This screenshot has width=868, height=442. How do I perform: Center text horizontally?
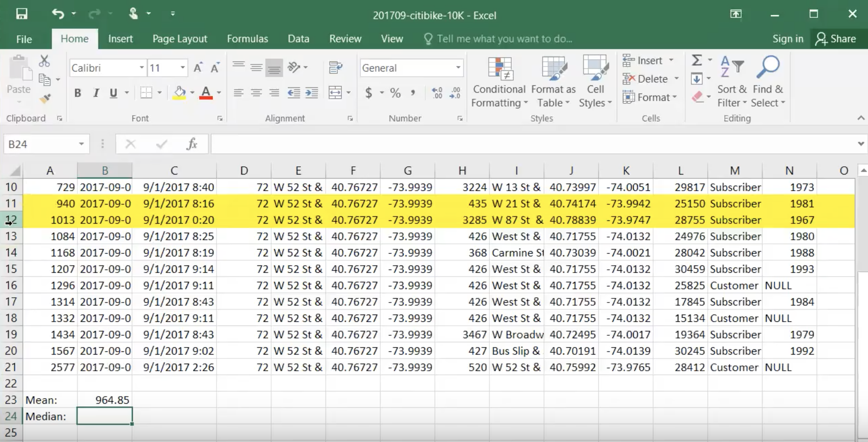click(256, 93)
